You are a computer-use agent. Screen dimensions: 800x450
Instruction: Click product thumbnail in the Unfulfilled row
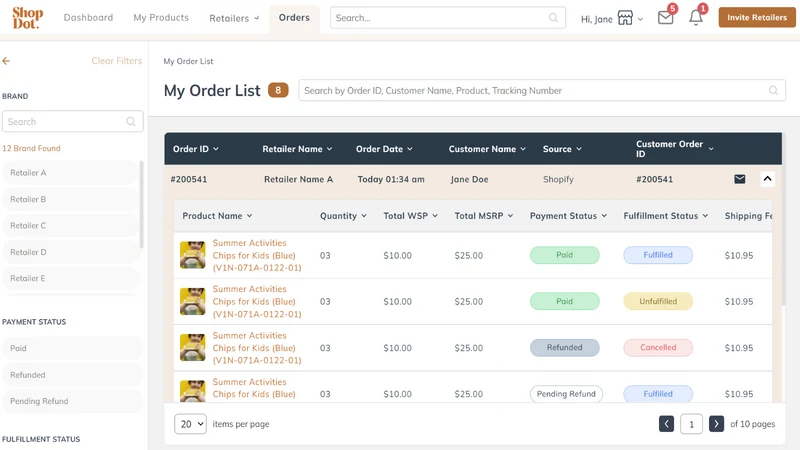click(x=192, y=302)
